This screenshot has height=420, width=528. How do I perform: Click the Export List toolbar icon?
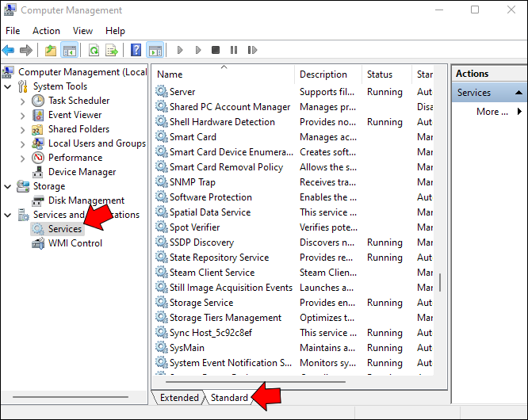pyautogui.click(x=112, y=51)
